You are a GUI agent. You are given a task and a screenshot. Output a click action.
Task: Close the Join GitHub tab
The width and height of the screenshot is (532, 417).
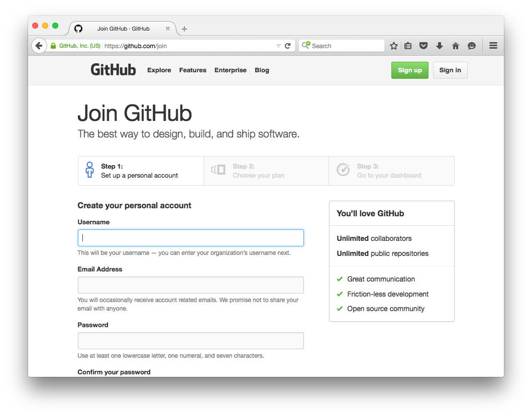point(168,29)
